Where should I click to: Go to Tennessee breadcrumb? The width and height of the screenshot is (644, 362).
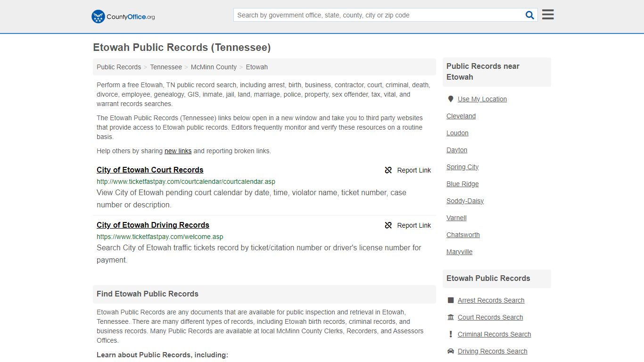166,67
